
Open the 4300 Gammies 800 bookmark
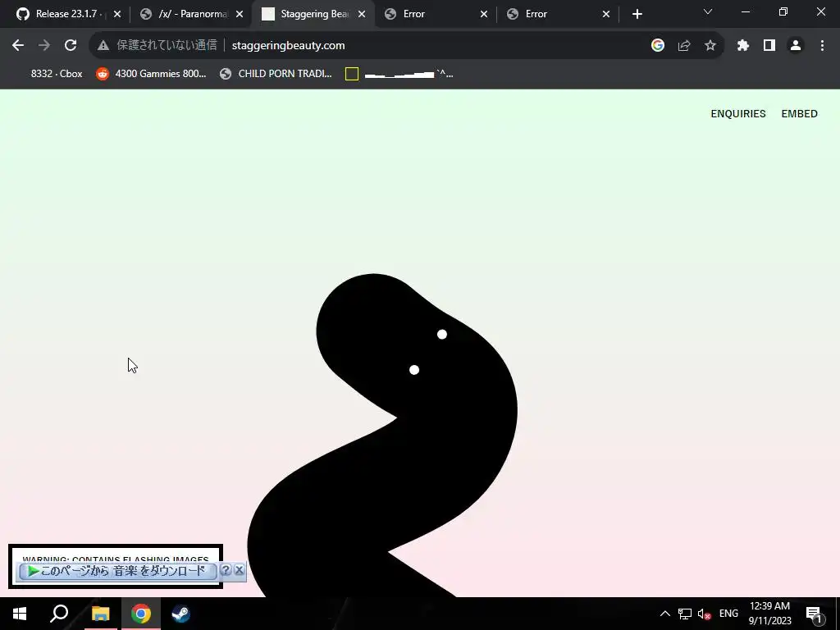coord(151,74)
